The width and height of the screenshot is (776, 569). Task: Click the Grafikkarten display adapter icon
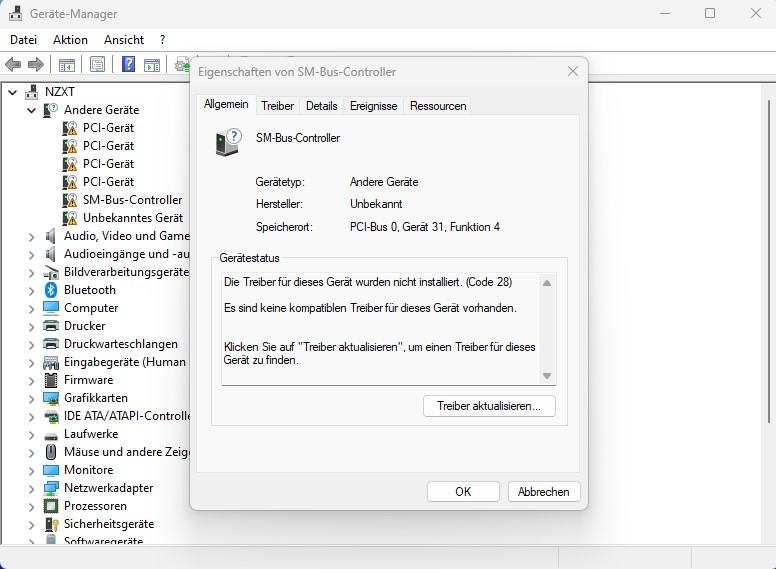[x=50, y=398]
